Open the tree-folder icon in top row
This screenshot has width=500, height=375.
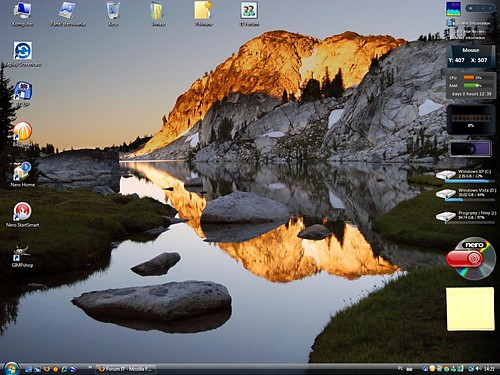(157, 14)
